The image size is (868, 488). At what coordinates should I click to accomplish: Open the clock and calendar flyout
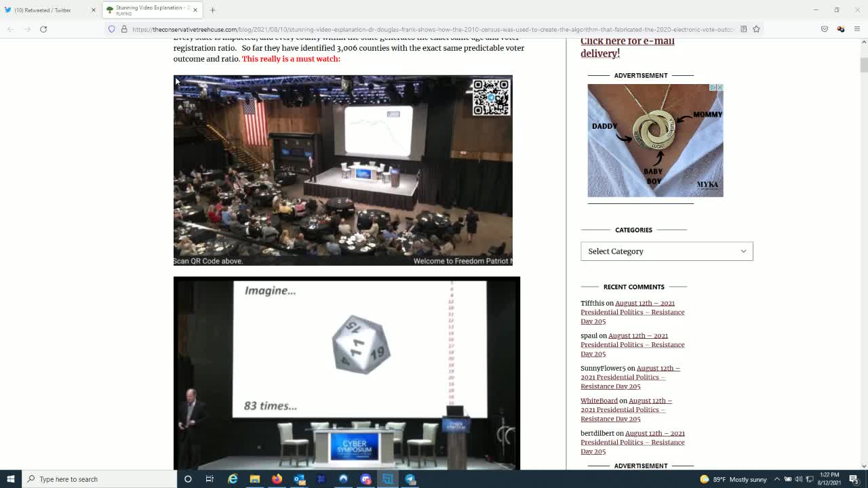(829, 479)
